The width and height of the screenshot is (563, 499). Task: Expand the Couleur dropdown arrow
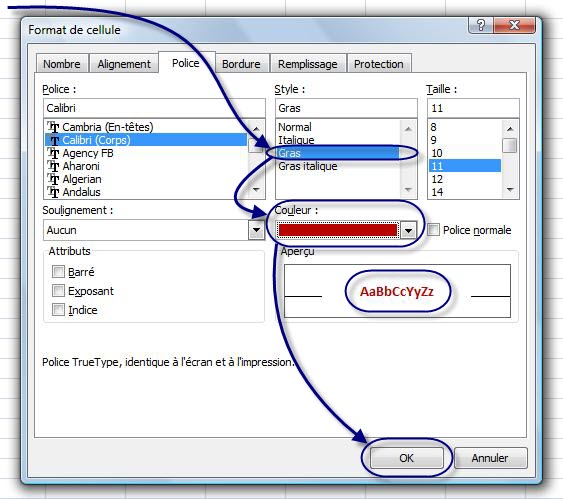click(x=408, y=230)
